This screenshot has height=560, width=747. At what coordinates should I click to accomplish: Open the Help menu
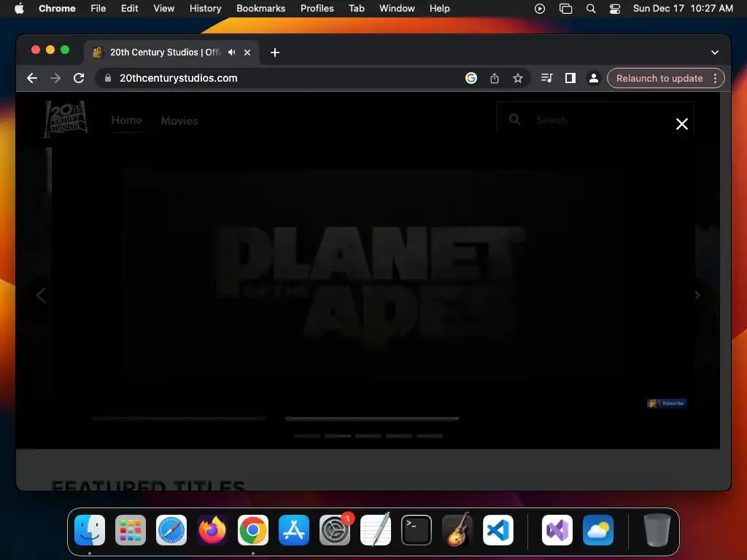click(439, 8)
